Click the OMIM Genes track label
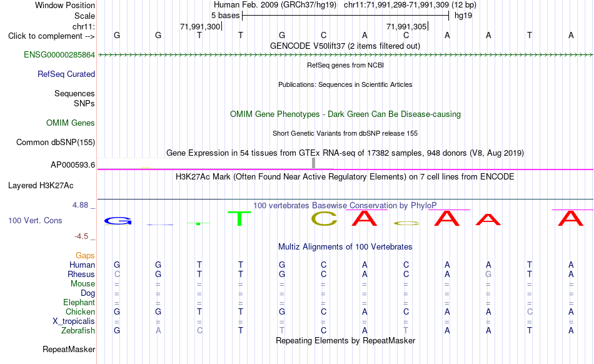The height and width of the screenshot is (364, 594). pyautogui.click(x=70, y=123)
